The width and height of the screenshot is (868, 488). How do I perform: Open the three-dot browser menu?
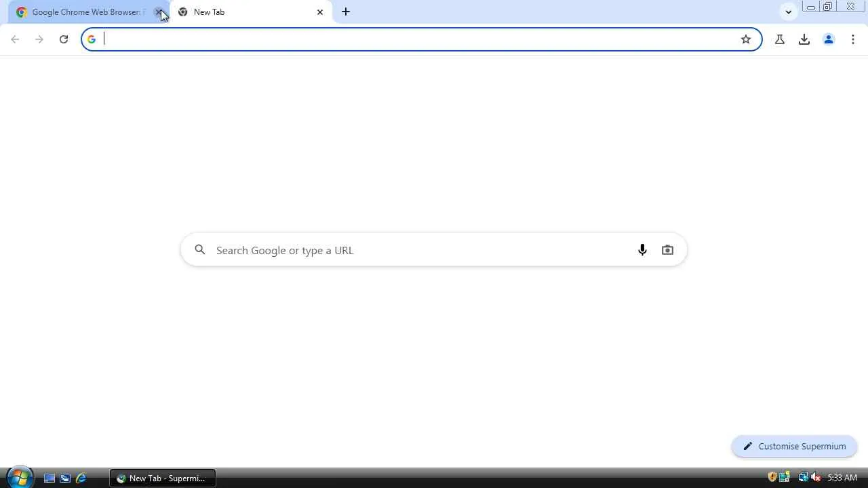tap(853, 39)
